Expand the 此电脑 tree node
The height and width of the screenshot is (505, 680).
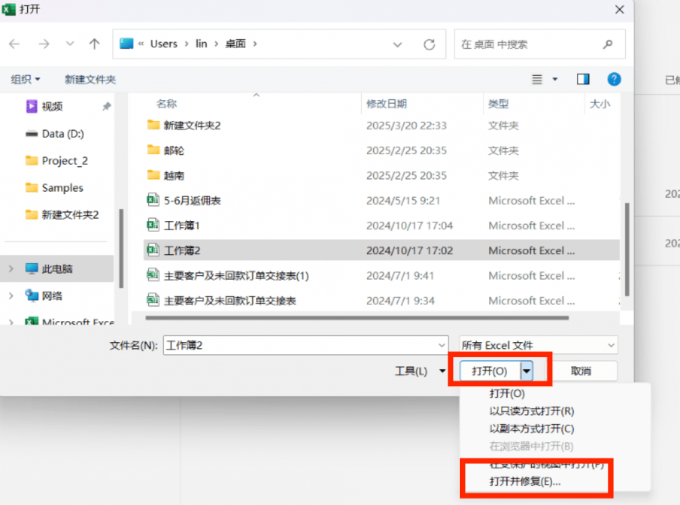(x=11, y=269)
